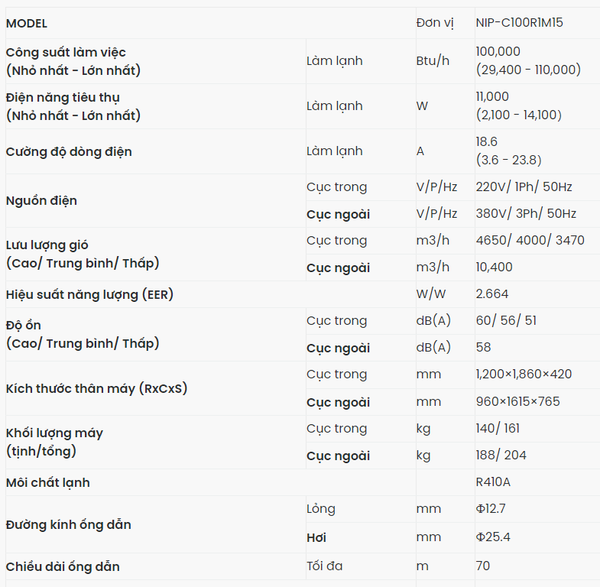The height and width of the screenshot is (587, 600).
Task: Select the EER value 2.664
Action: coord(492,294)
